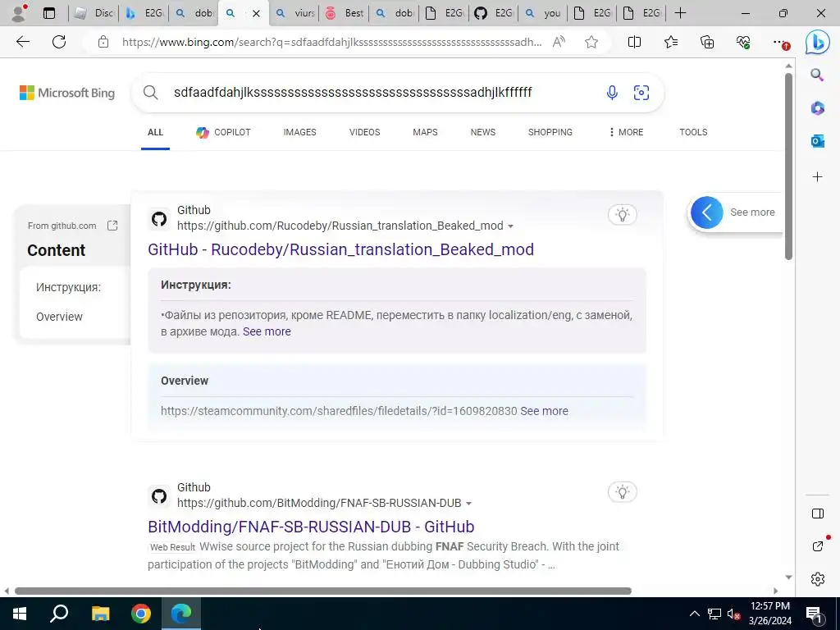Screen dimensions: 840x630
Task: Open the Edge profile icon
Action: [20, 13]
